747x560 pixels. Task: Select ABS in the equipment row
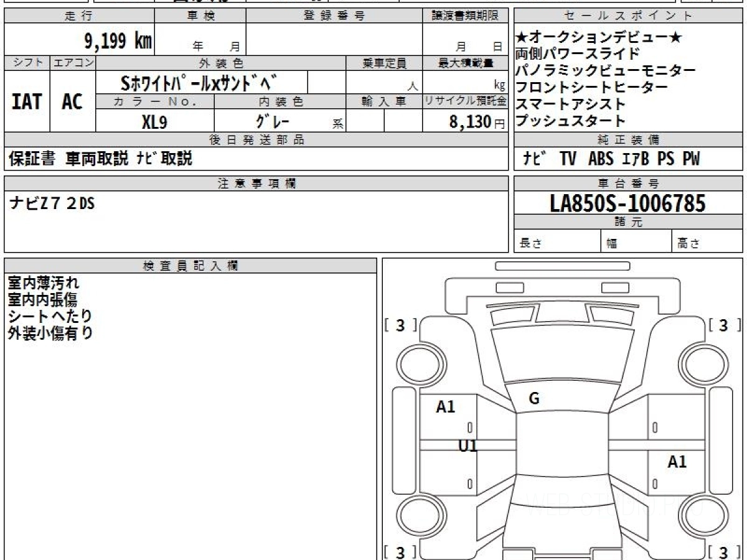[x=601, y=159]
